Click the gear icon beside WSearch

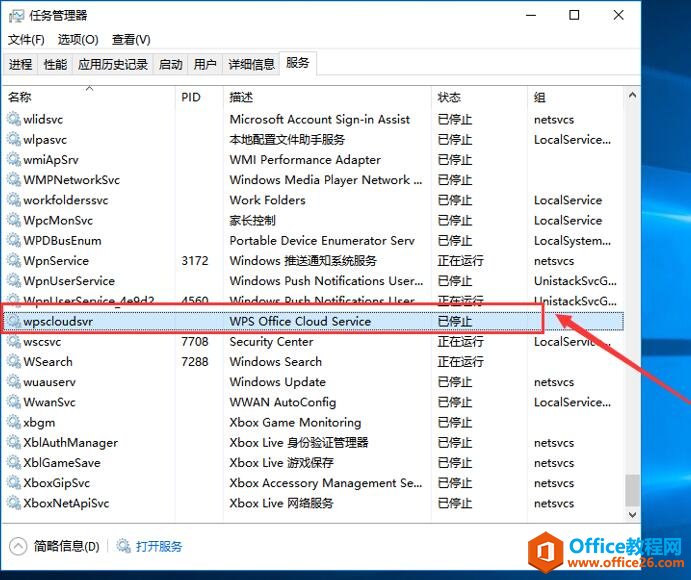coord(14,362)
